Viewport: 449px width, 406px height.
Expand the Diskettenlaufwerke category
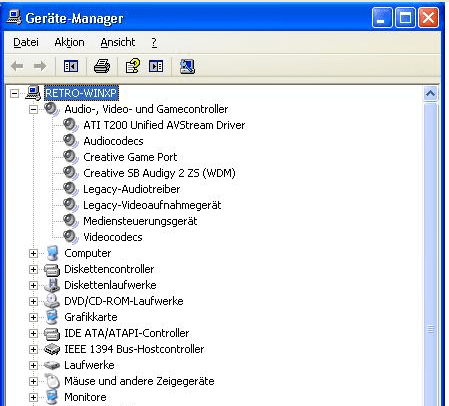coord(33,285)
